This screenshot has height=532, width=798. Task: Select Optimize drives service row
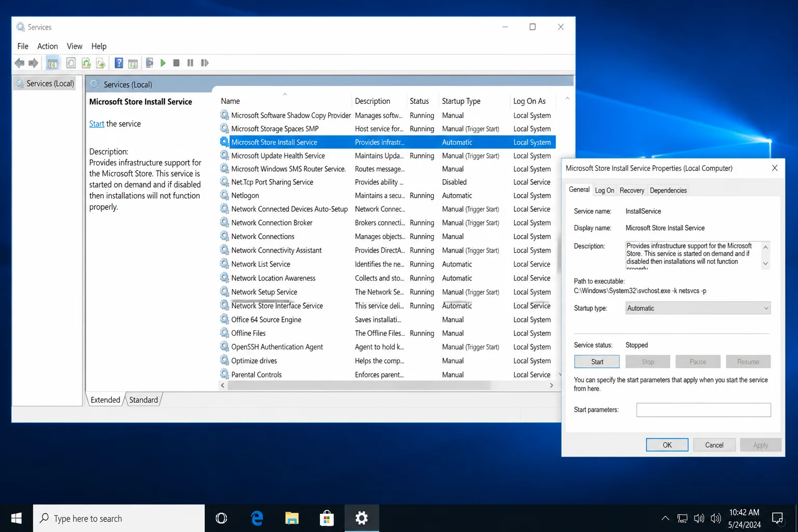pyautogui.click(x=387, y=361)
